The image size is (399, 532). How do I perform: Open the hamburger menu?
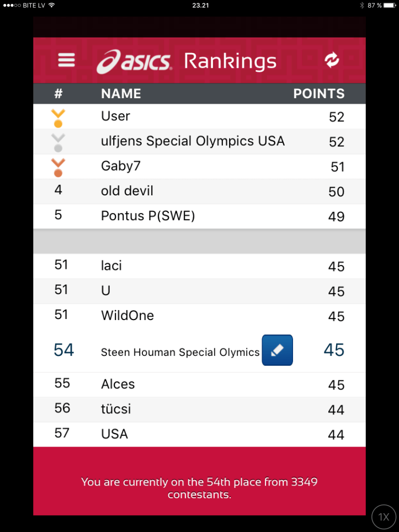(66, 60)
